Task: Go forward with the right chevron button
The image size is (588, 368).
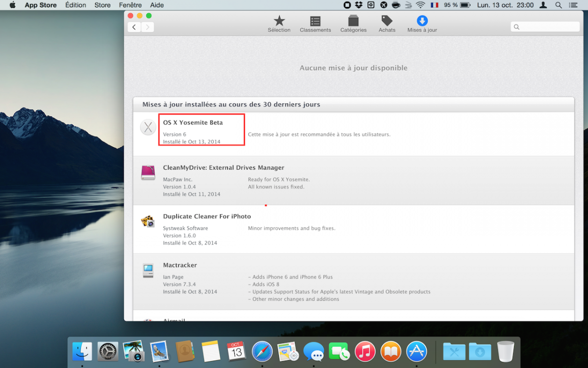Action: [147, 27]
